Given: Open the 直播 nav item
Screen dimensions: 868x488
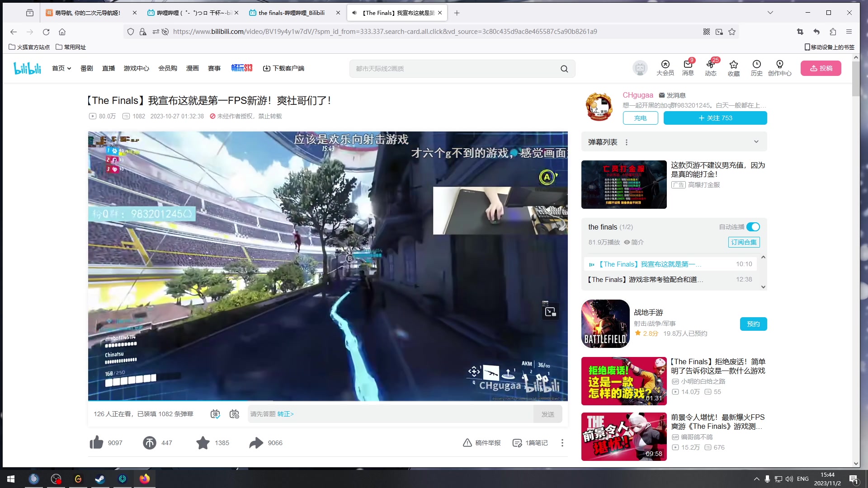Looking at the screenshot, I should (108, 68).
